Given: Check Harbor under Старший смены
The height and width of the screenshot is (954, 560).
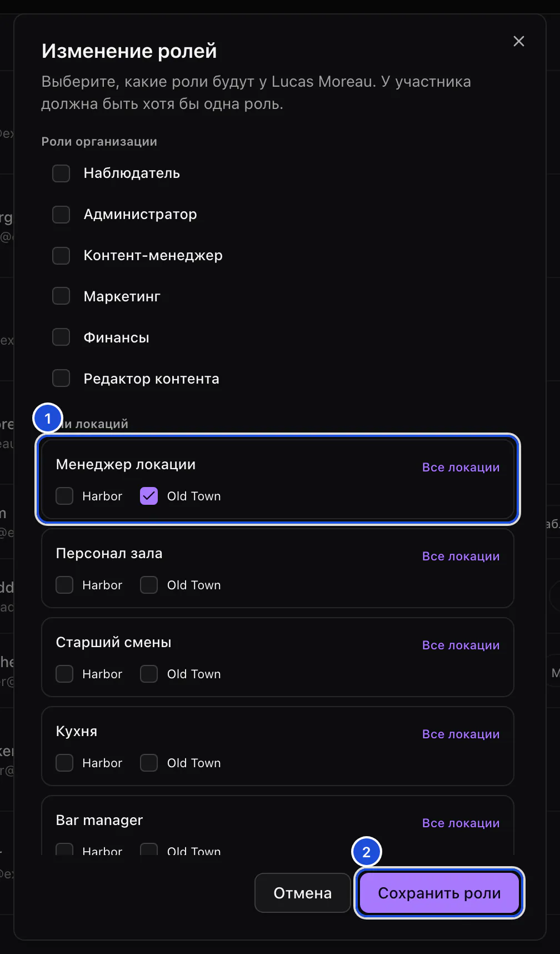Looking at the screenshot, I should [x=64, y=674].
